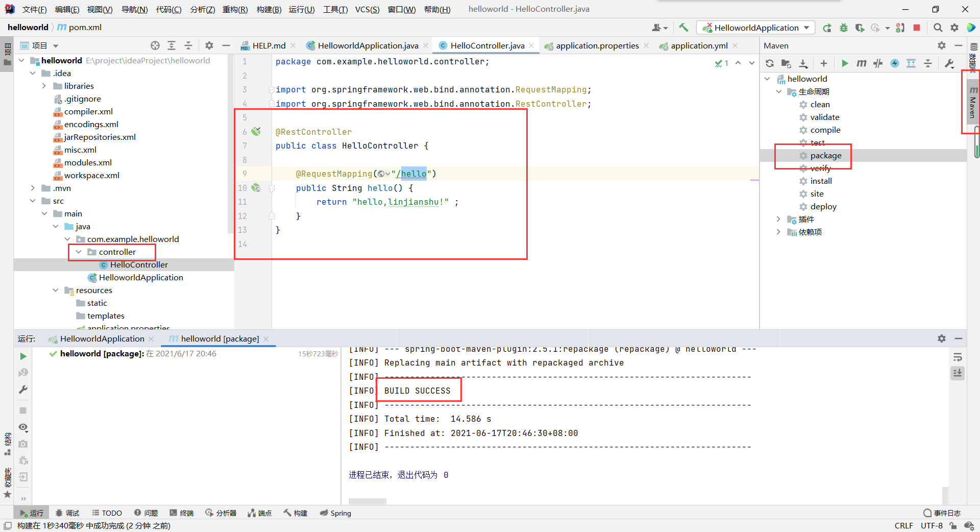Click the Build project hammer icon
Screen dimensions: 980x532
(683, 28)
